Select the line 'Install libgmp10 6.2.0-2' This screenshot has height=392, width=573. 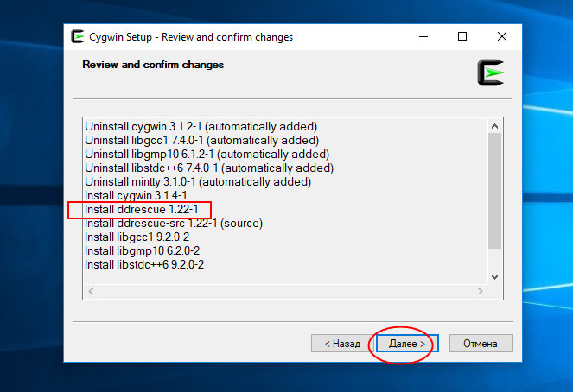tap(142, 251)
